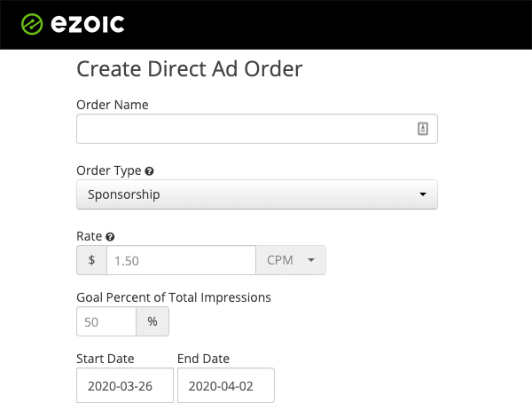Viewport: 532px width, 411px height.
Task: Click the dollar sign addon next to Rate
Action: (91, 260)
